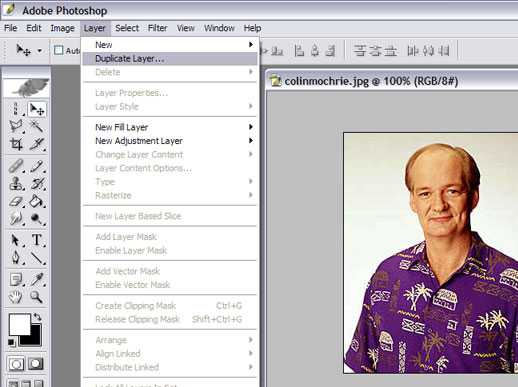Open the Help menu
The image size is (518, 387).
[x=252, y=28]
